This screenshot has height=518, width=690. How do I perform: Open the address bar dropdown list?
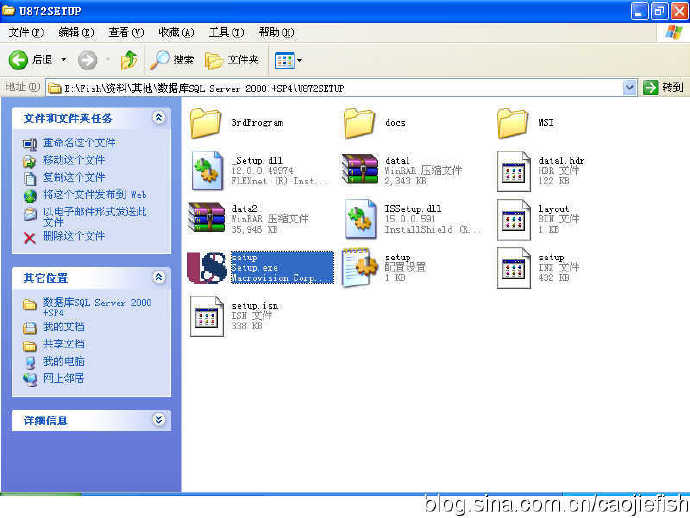click(630, 88)
